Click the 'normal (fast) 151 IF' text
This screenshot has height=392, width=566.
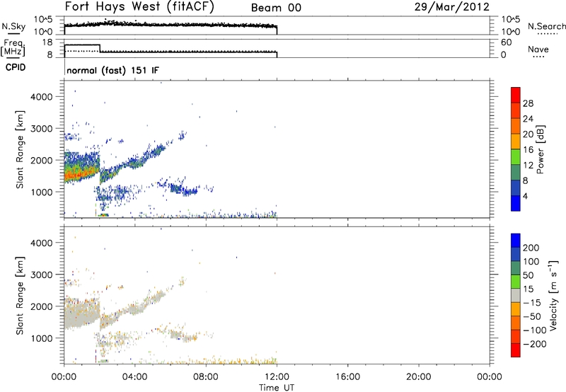click(113, 70)
